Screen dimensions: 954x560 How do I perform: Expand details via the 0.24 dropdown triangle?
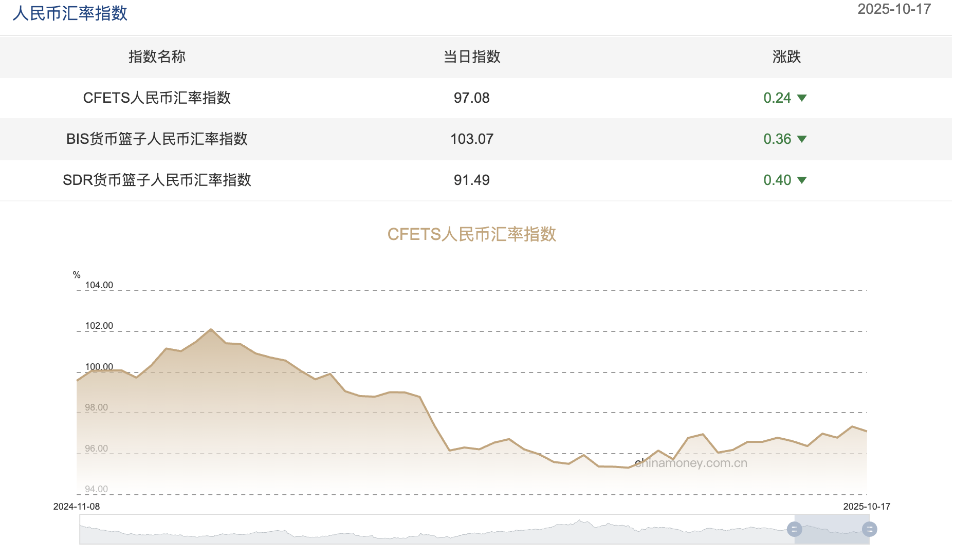(x=802, y=98)
